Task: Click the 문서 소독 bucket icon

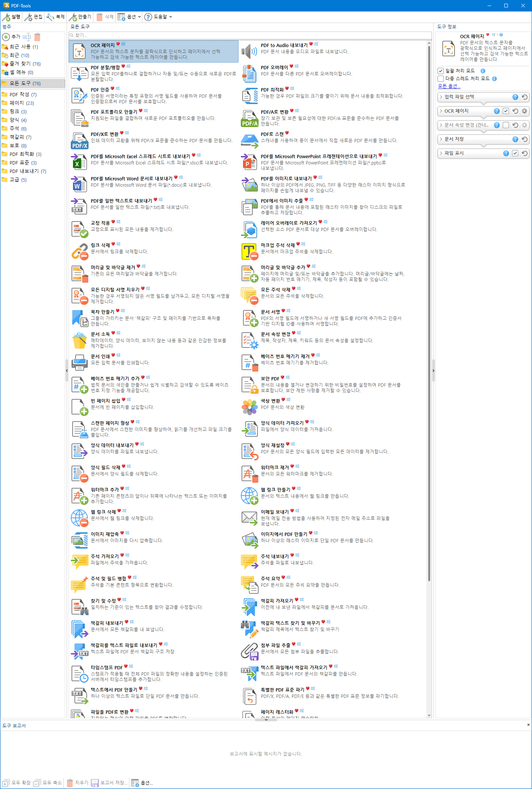Action: pyautogui.click(x=79, y=340)
